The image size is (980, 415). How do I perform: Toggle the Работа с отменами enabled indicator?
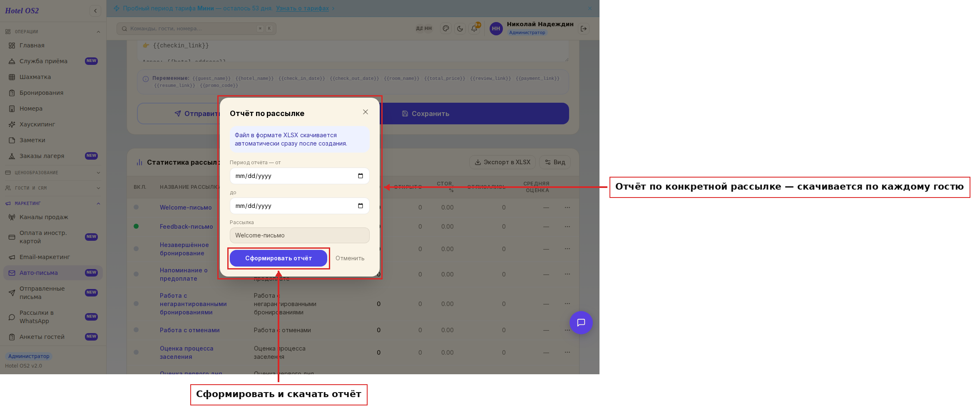136,330
